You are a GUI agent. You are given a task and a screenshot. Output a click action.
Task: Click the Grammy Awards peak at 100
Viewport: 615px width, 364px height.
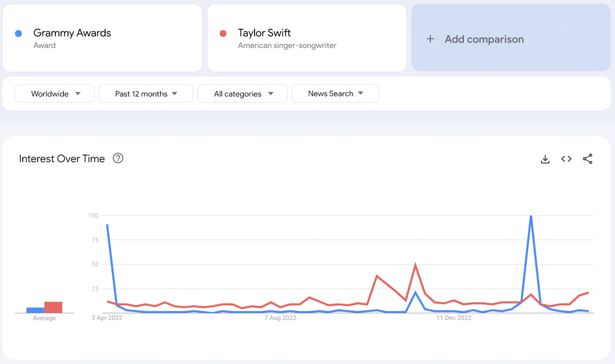(x=531, y=216)
